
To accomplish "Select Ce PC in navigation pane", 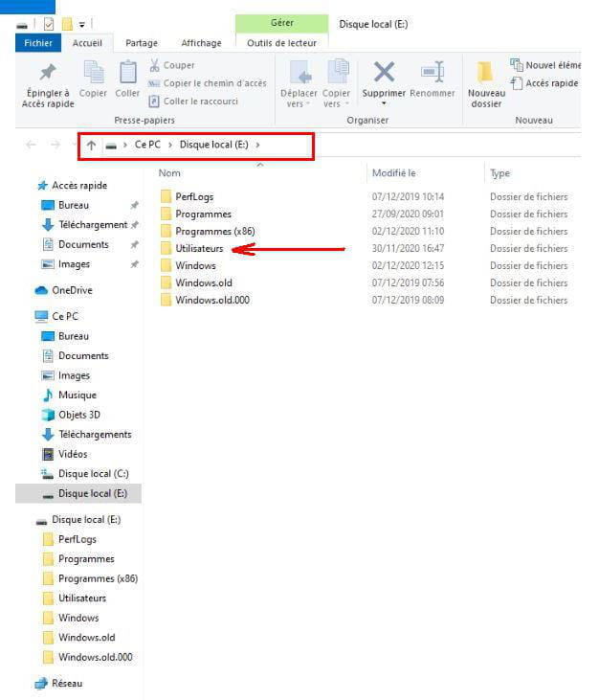I will (65, 317).
